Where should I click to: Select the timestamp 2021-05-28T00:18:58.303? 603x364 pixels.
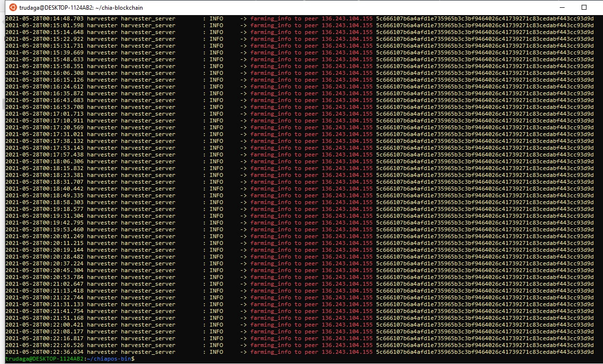tap(44, 202)
